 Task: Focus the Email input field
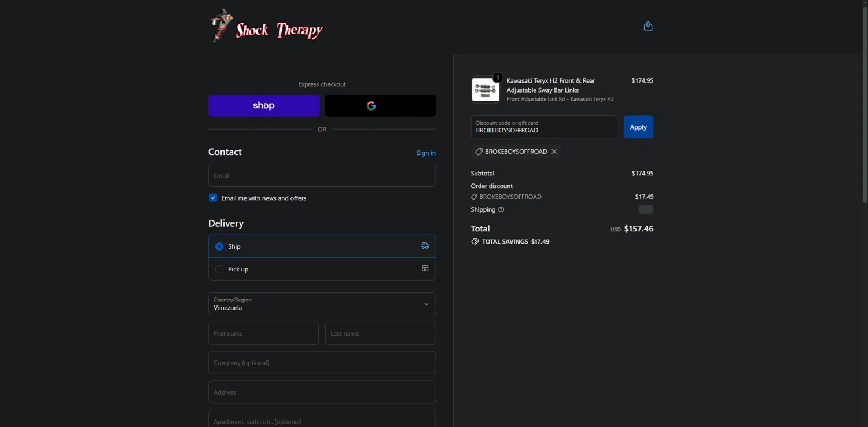[x=322, y=175]
